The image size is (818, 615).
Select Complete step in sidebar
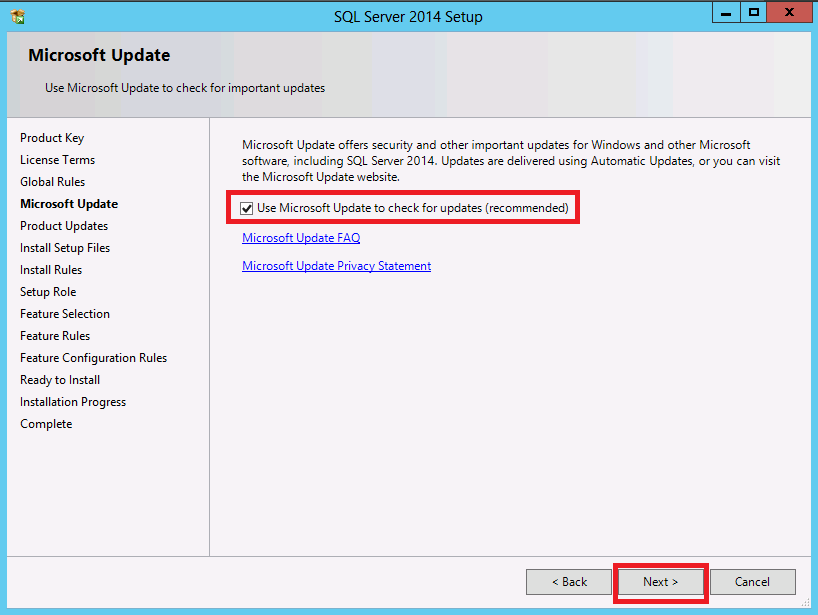[46, 424]
